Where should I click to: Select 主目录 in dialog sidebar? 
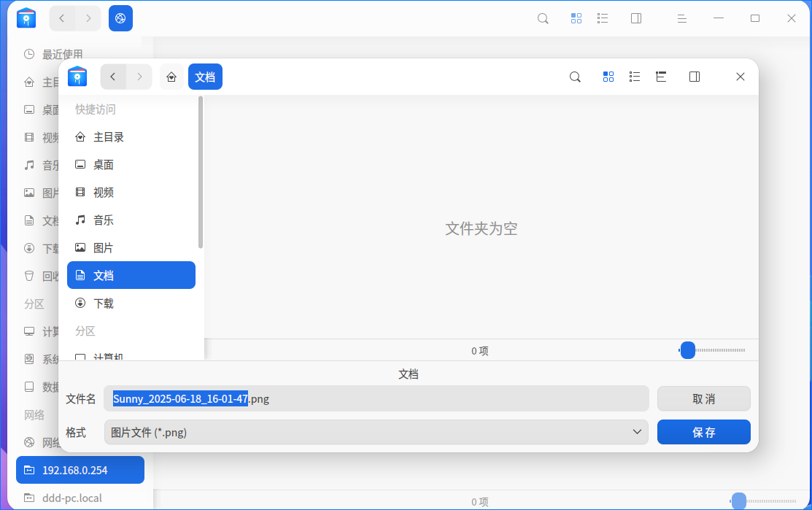coord(131,137)
